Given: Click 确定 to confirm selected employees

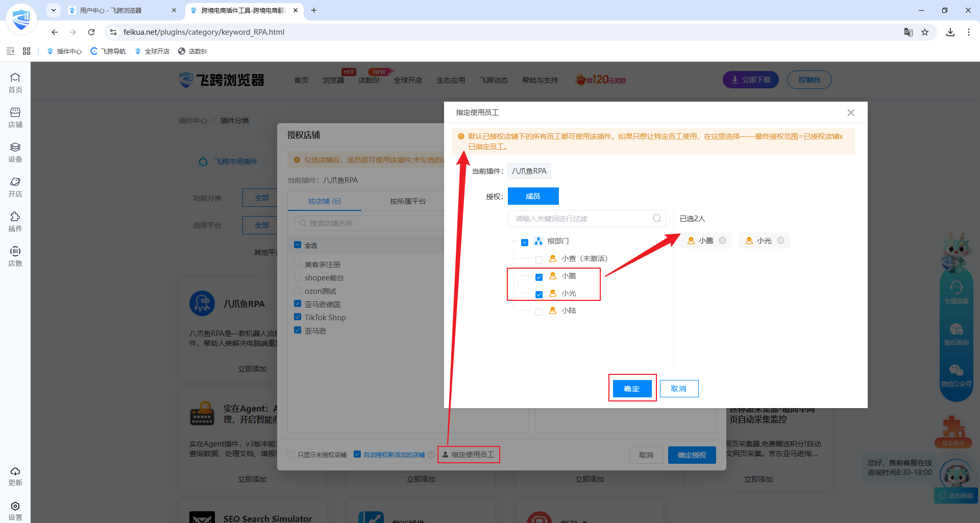Looking at the screenshot, I should (632, 389).
